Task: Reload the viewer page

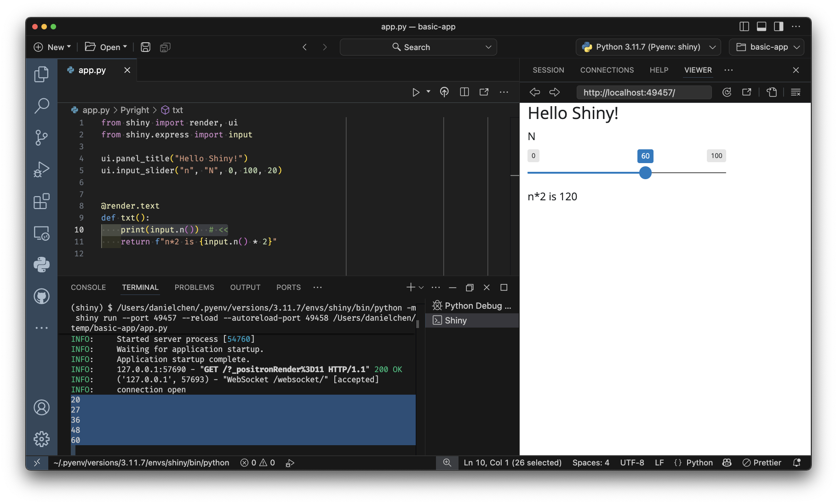Action: tap(727, 92)
